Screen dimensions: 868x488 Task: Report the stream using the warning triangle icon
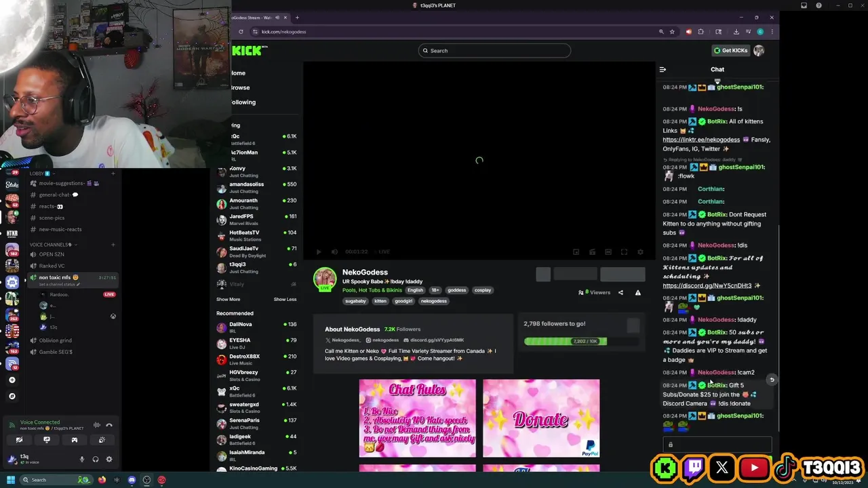[x=637, y=293]
